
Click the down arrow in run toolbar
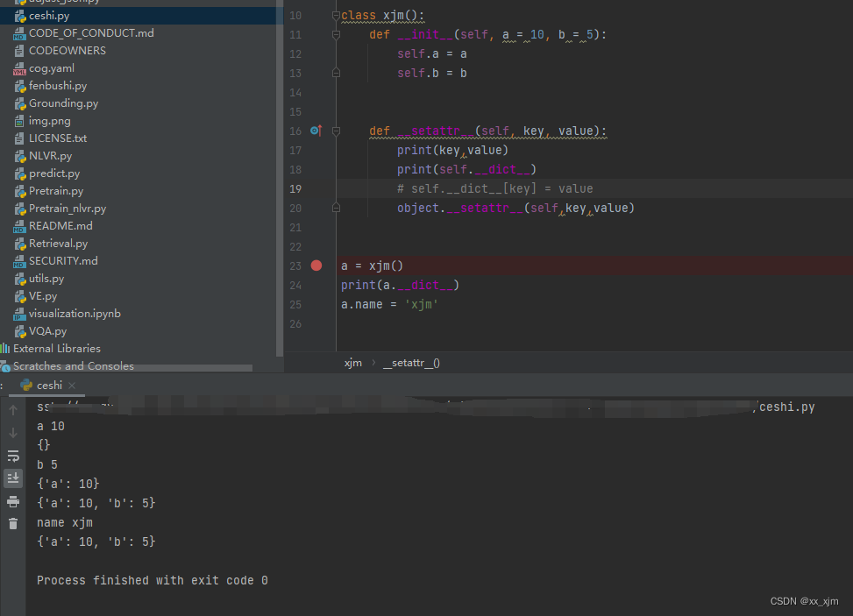(x=13, y=433)
